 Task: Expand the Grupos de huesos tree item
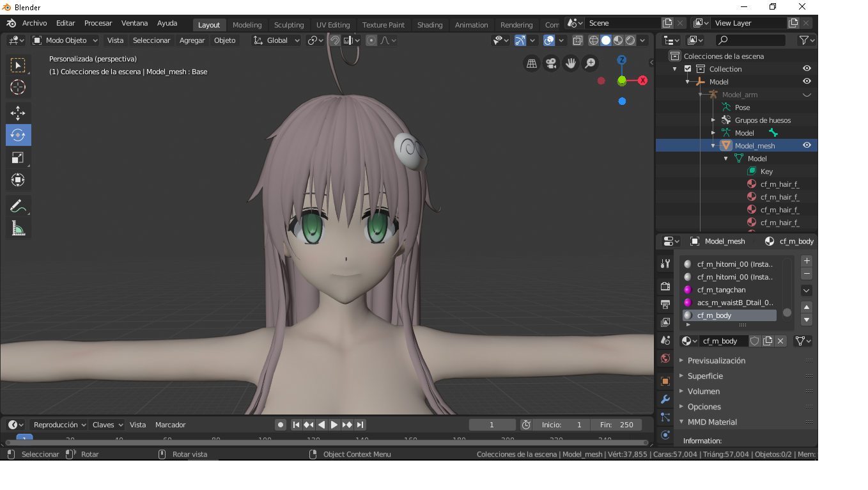click(713, 120)
